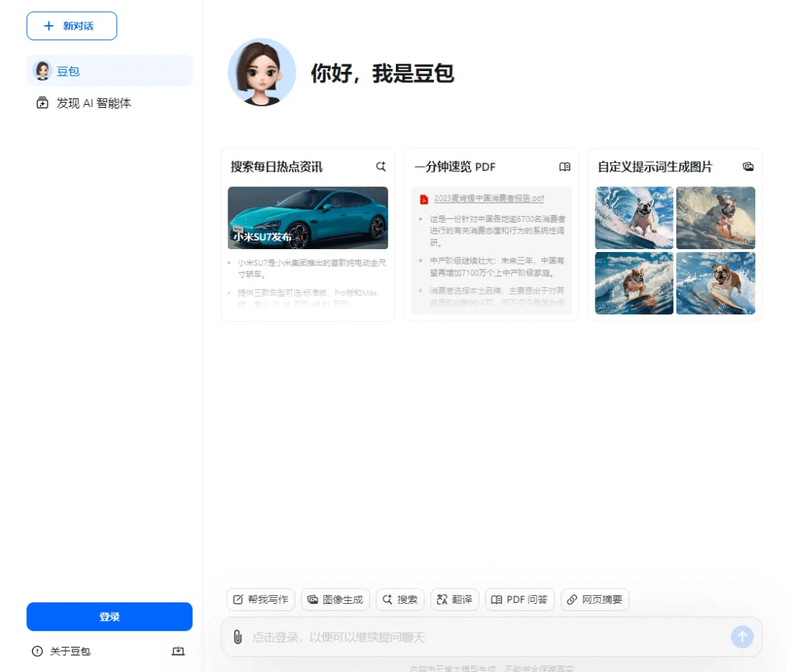
Task: Click the paperclip attachment icon in the input bar
Action: [x=236, y=637]
